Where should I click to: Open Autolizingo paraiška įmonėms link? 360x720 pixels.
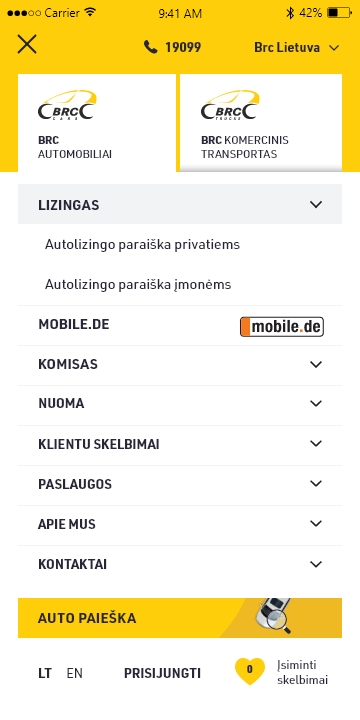[138, 285]
